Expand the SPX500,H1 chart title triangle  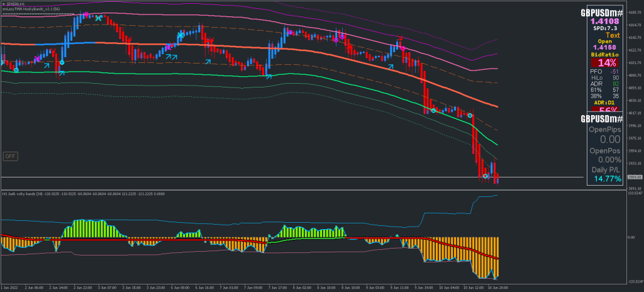pos(3,4)
